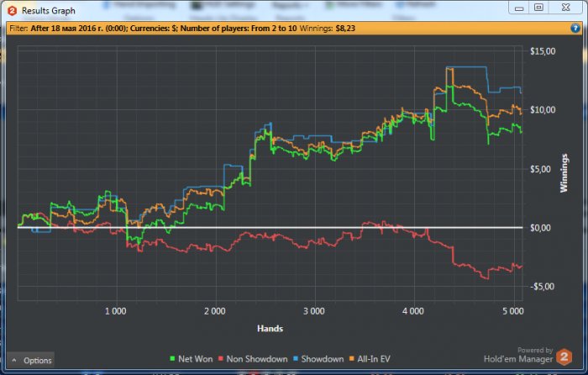Click the $5,00 axis label

pyautogui.click(x=540, y=169)
